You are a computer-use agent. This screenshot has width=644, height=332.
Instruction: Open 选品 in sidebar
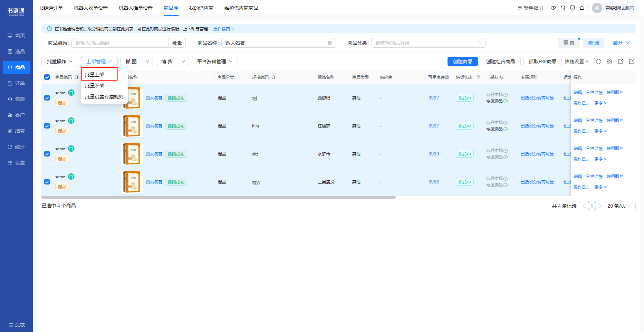17,51
